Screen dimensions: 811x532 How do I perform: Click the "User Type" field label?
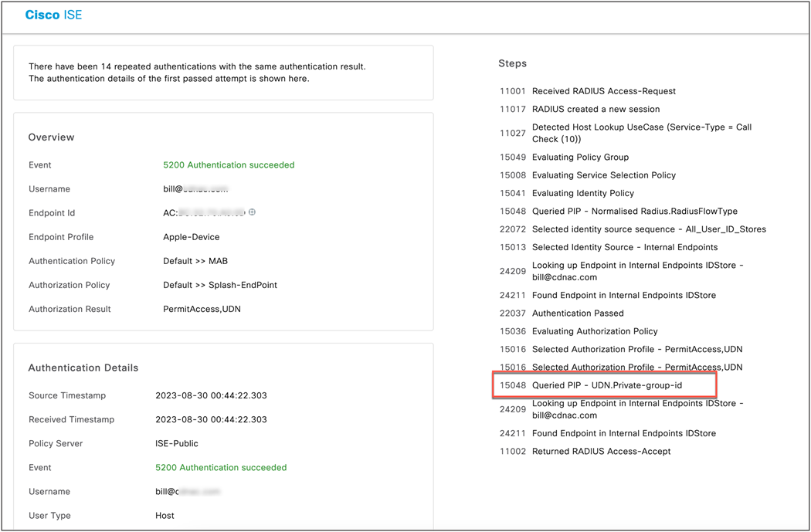[49, 516]
